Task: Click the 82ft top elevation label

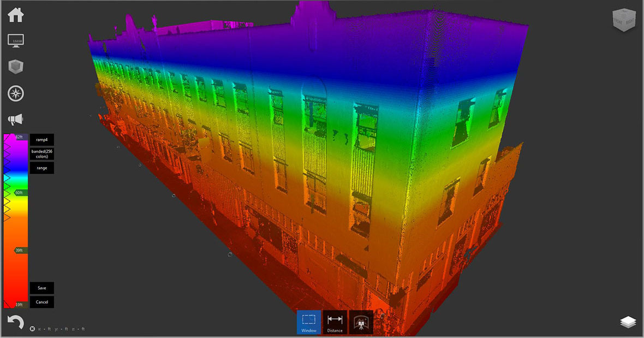Action: pyautogui.click(x=19, y=137)
